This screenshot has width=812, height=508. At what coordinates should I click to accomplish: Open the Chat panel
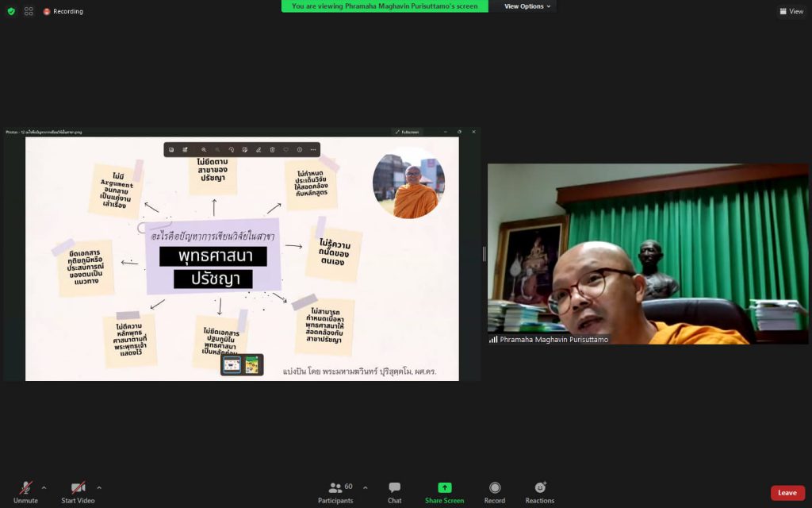[x=394, y=492]
